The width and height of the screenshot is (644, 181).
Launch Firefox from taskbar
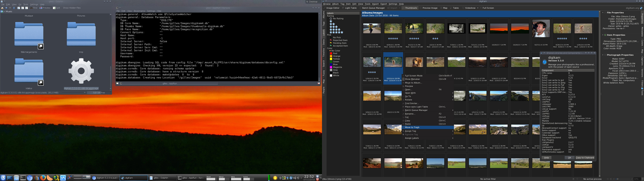[x=43, y=178]
